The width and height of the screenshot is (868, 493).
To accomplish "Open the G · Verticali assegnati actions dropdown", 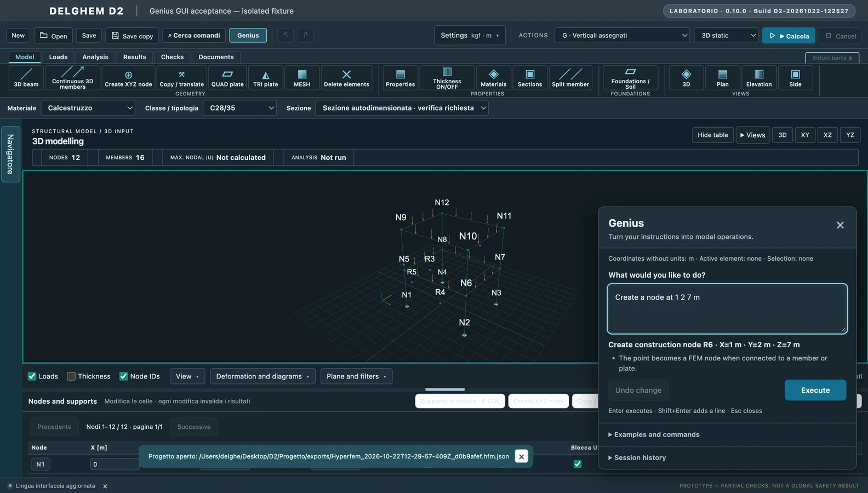I will coord(623,36).
